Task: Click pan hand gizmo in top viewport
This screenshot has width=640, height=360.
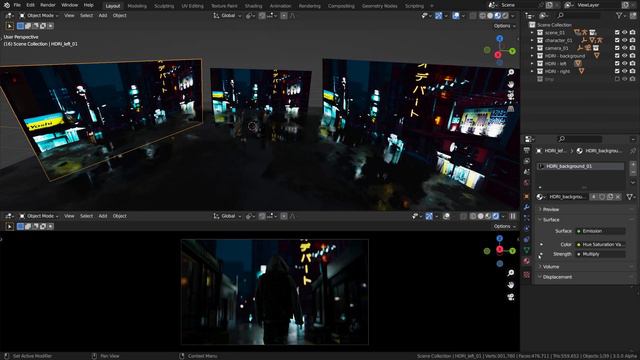Action: click(x=511, y=84)
